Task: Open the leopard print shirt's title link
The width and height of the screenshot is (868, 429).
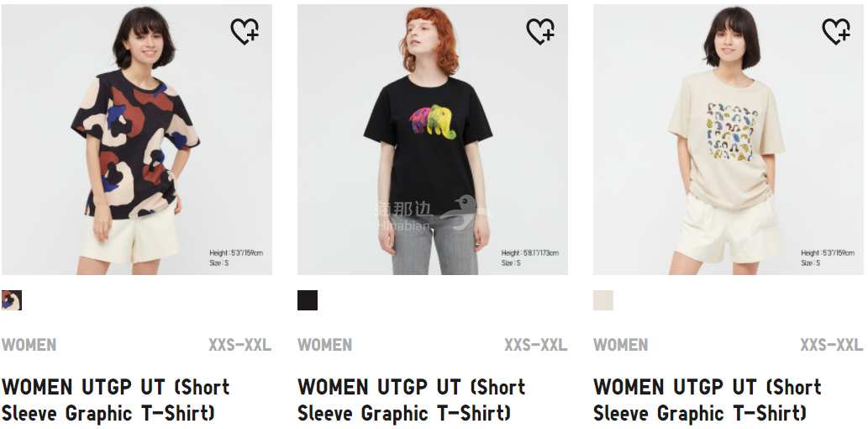Action: [116, 400]
